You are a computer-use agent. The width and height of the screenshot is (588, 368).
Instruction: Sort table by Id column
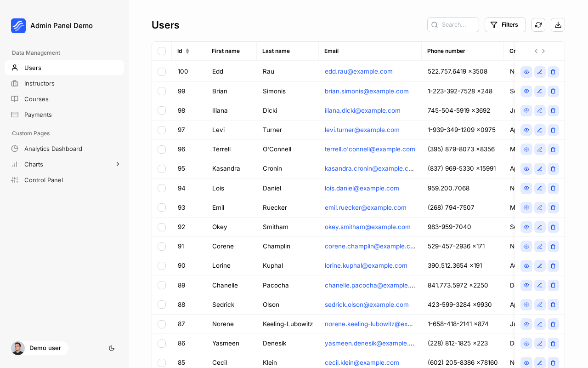(x=187, y=51)
